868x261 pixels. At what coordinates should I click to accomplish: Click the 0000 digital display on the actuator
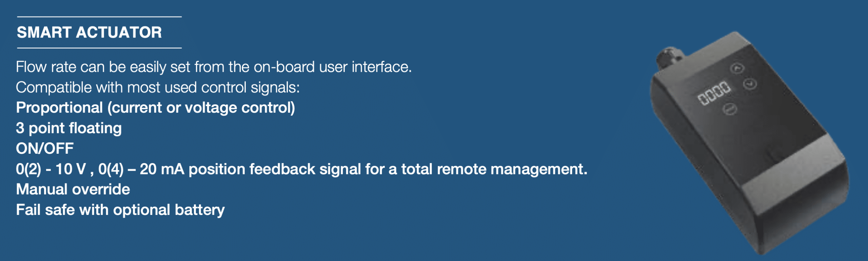coord(714,93)
